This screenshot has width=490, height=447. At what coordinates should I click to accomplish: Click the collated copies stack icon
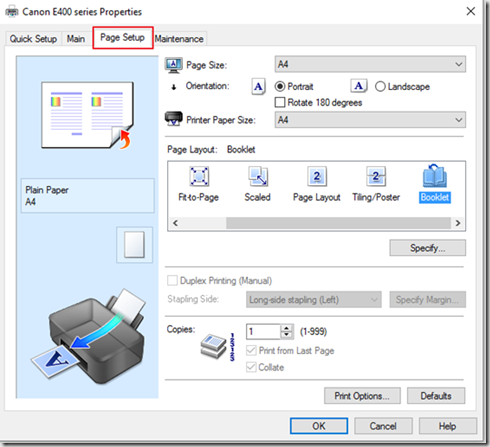click(214, 346)
